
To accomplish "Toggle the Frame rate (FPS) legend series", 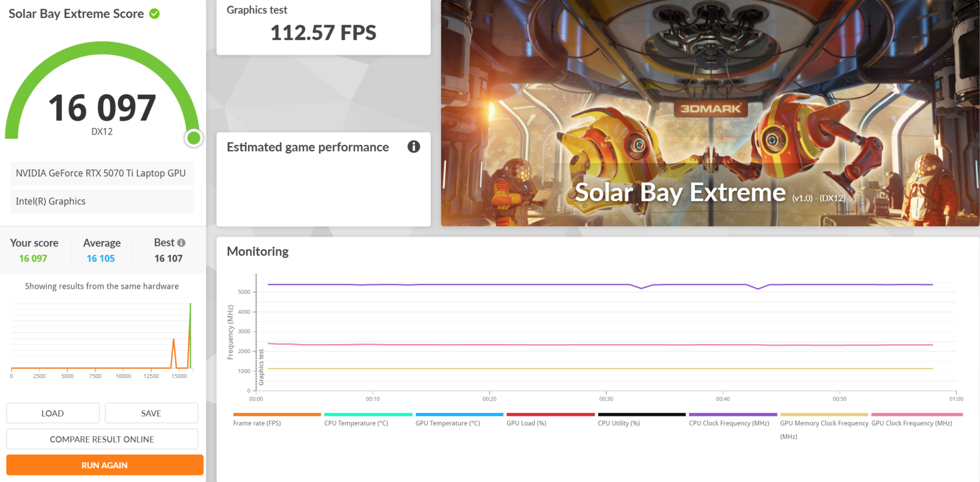I will (x=257, y=423).
